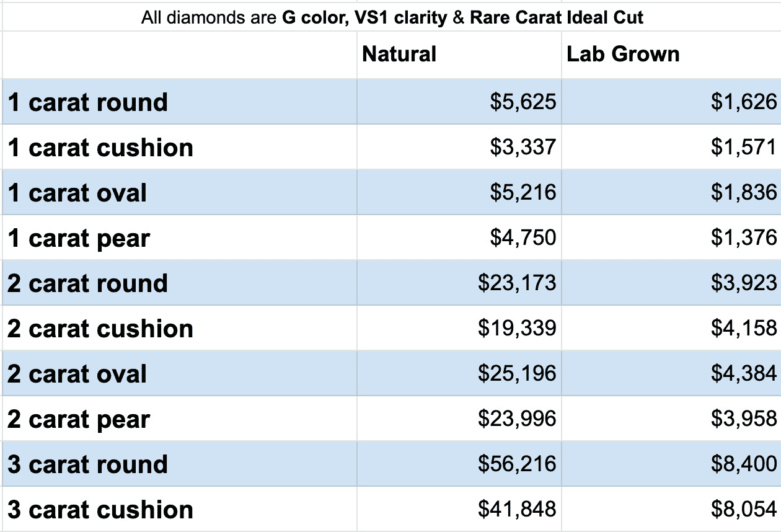Click the $4,158 lab grown cushion price
The height and width of the screenshot is (532, 781).
pos(743,329)
